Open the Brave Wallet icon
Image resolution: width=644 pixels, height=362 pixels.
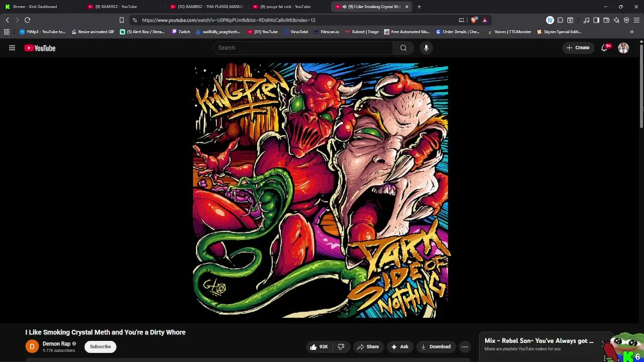[606, 20]
